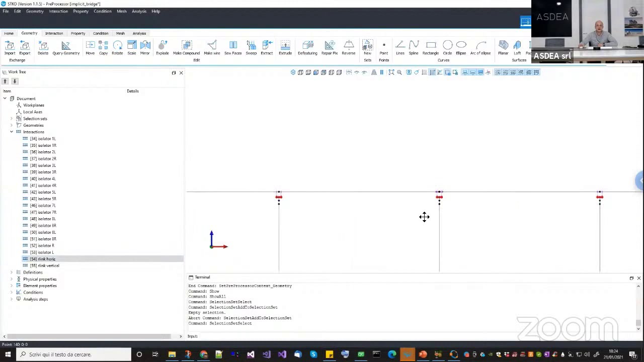
Task: Click the Export geometry icon
Action: (25, 48)
